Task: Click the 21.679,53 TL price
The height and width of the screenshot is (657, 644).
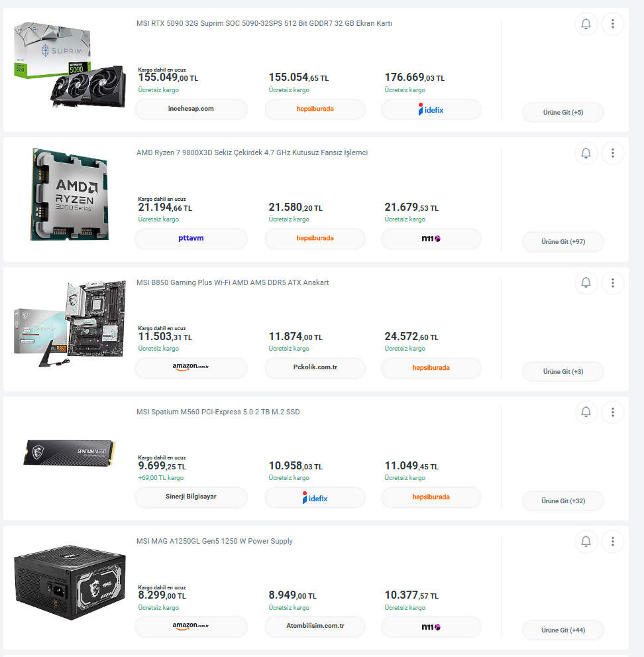Action: coord(411,208)
